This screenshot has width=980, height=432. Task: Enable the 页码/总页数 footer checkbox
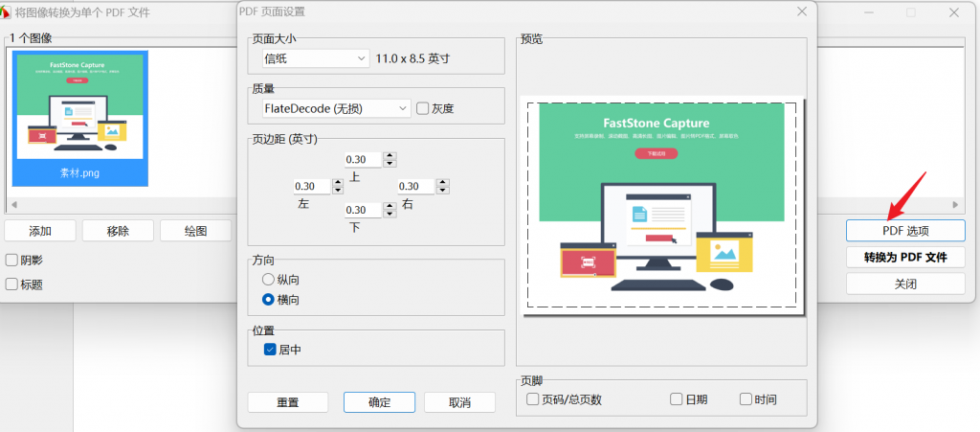(x=532, y=399)
